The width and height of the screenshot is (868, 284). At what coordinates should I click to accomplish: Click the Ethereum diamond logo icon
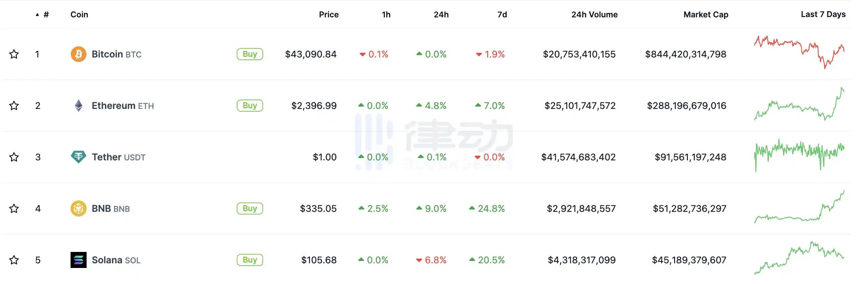[78, 106]
